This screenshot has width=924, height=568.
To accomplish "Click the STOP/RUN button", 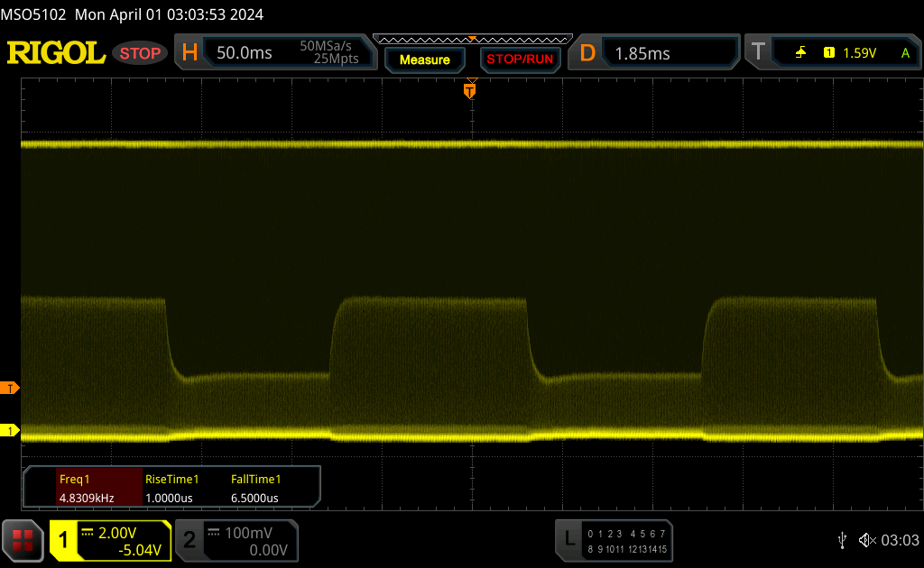I will coord(520,60).
